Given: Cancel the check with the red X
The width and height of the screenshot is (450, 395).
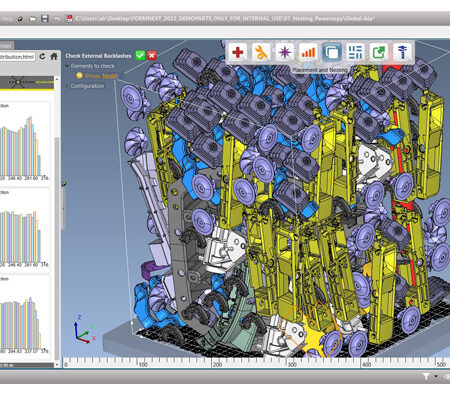Looking at the screenshot, I should (x=152, y=55).
